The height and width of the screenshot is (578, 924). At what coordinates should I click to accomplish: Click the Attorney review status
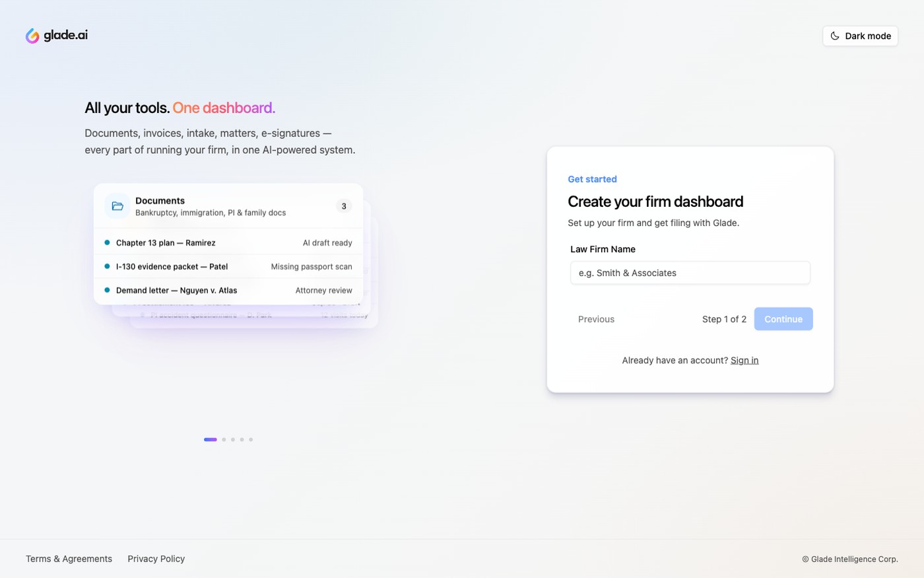click(x=324, y=291)
